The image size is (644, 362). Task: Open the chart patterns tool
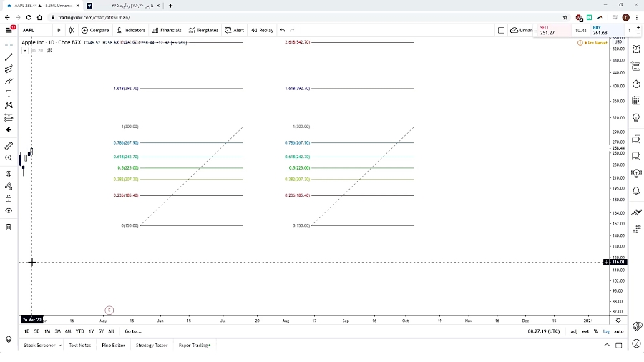(9, 105)
